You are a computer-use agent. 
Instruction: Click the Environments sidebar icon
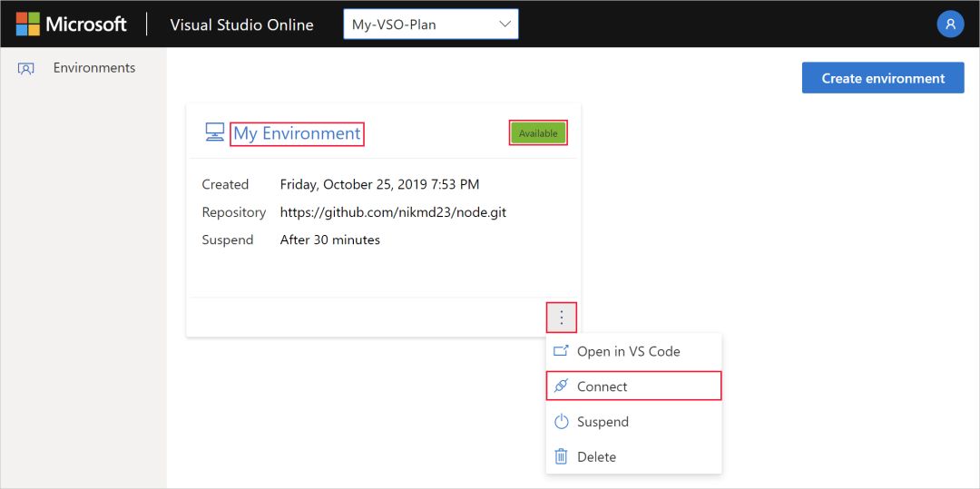pyautogui.click(x=25, y=68)
